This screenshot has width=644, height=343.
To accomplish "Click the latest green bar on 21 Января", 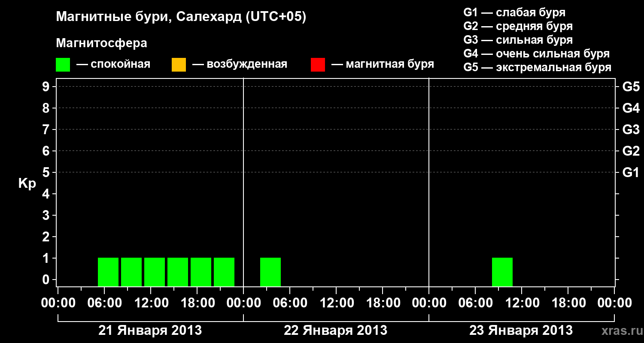I will (224, 272).
